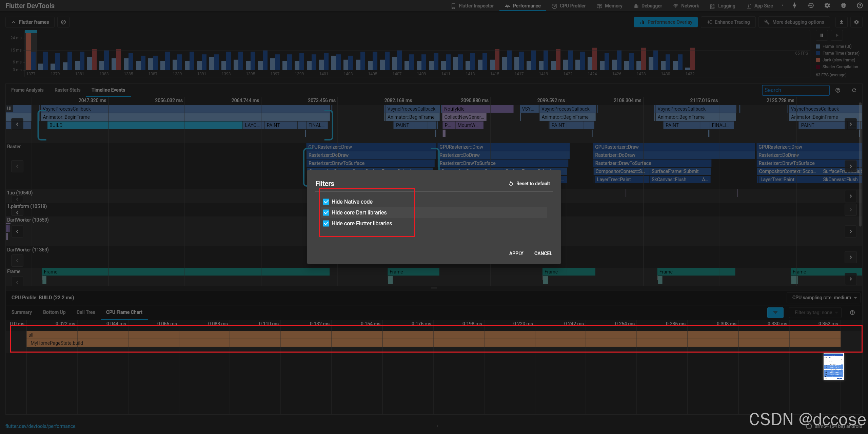Viewport: 868px width, 434px height.
Task: Collapse the Flutter frames section
Action: coord(30,22)
